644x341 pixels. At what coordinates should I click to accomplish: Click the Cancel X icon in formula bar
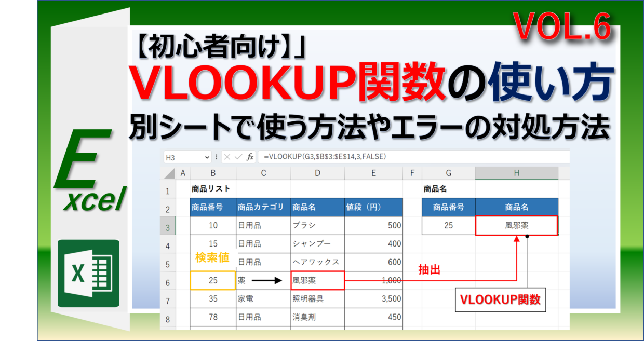tap(228, 157)
